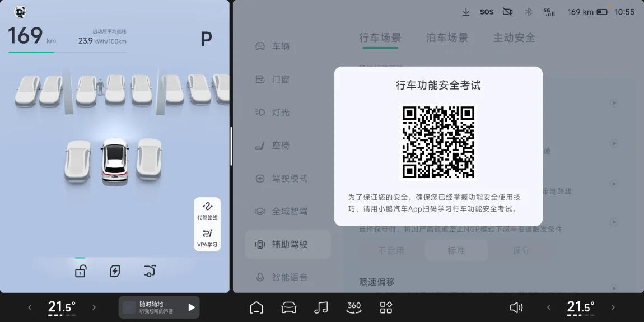This screenshot has width=644, height=322.
Task: Open the music app icon
Action: (x=321, y=307)
